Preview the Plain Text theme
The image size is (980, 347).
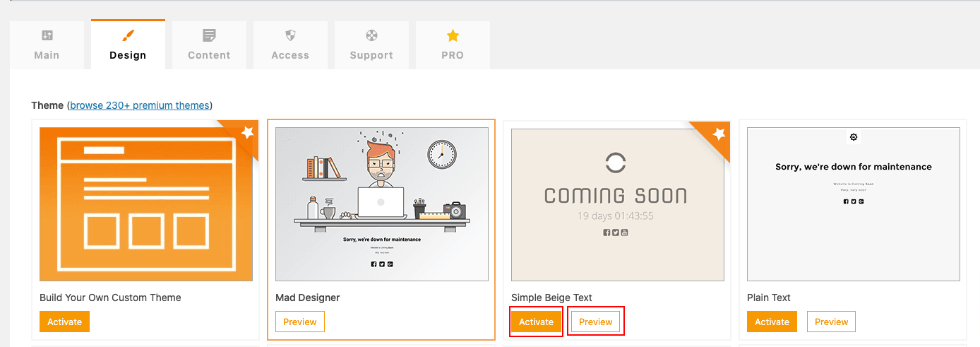(831, 322)
